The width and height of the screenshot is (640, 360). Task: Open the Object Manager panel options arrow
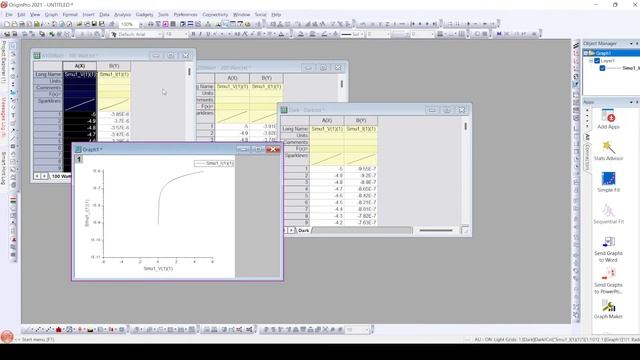631,43
